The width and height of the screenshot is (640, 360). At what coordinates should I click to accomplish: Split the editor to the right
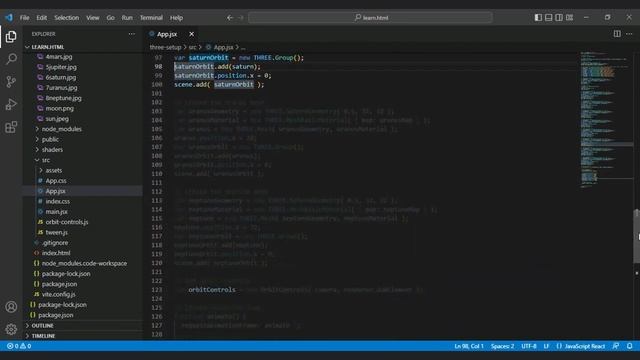click(x=617, y=34)
